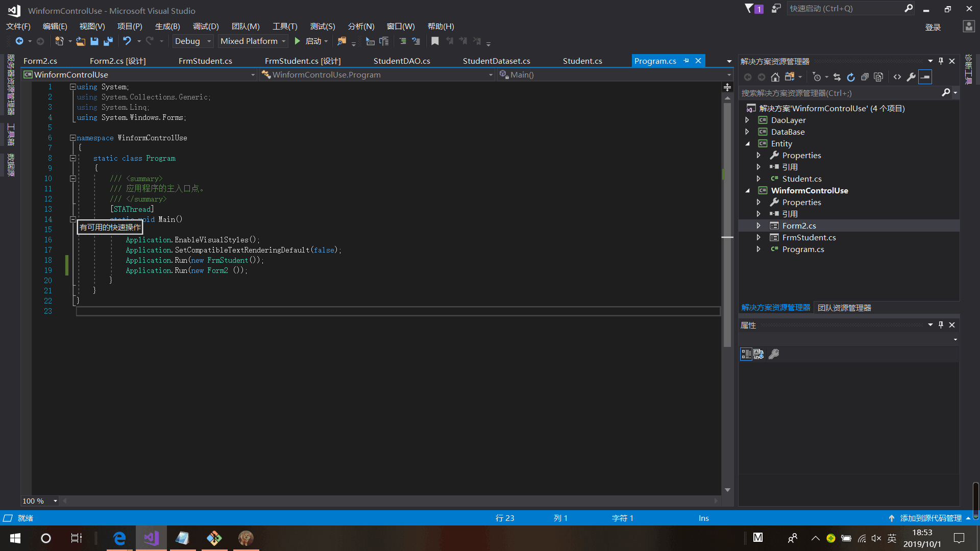Viewport: 980px width, 551px height.
Task: Collapse the Entity project node
Action: coord(747,144)
